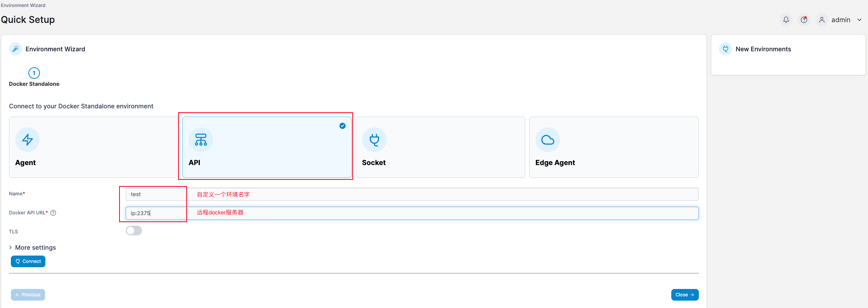Open the help circle icon in header
868x308 pixels.
[x=804, y=20]
